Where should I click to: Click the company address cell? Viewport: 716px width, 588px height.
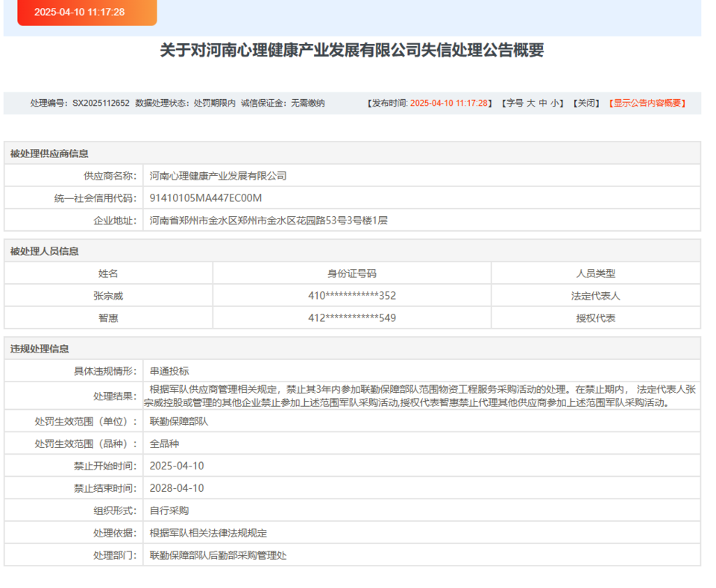tap(268, 221)
